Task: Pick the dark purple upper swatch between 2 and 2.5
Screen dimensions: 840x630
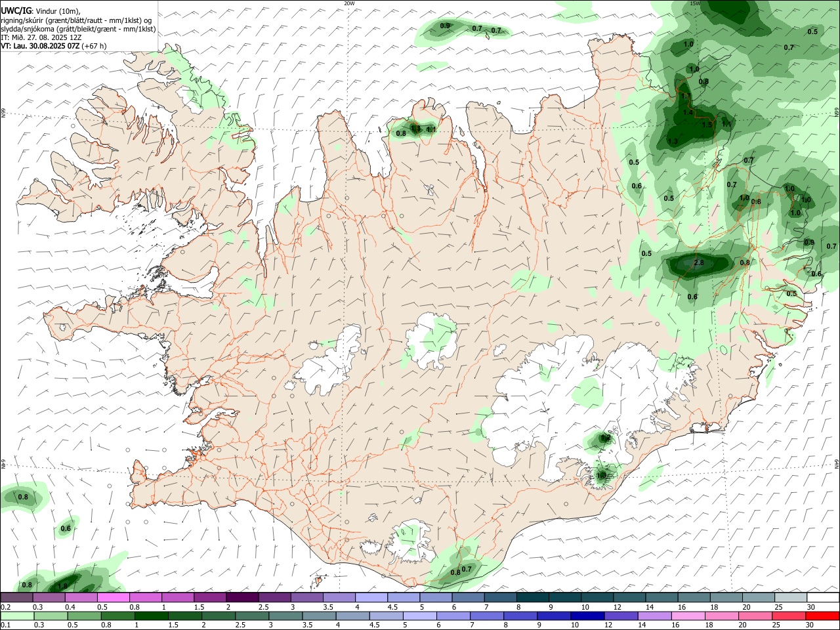Action: (241, 597)
